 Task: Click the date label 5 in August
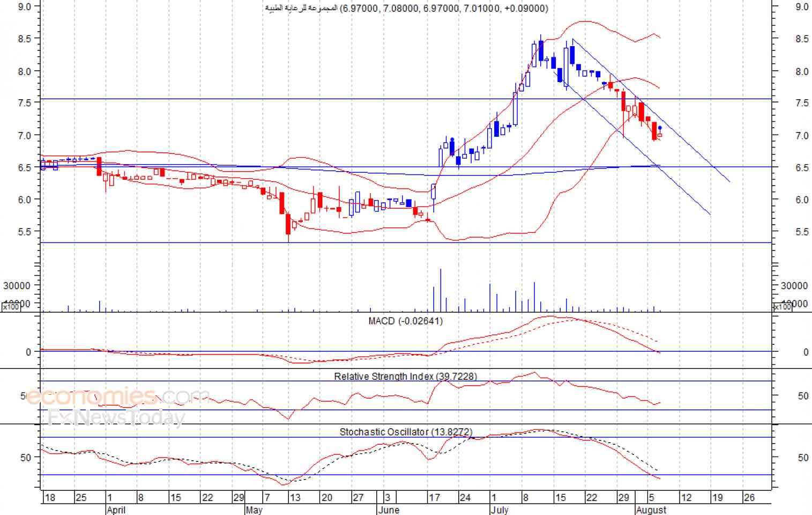pos(651,497)
